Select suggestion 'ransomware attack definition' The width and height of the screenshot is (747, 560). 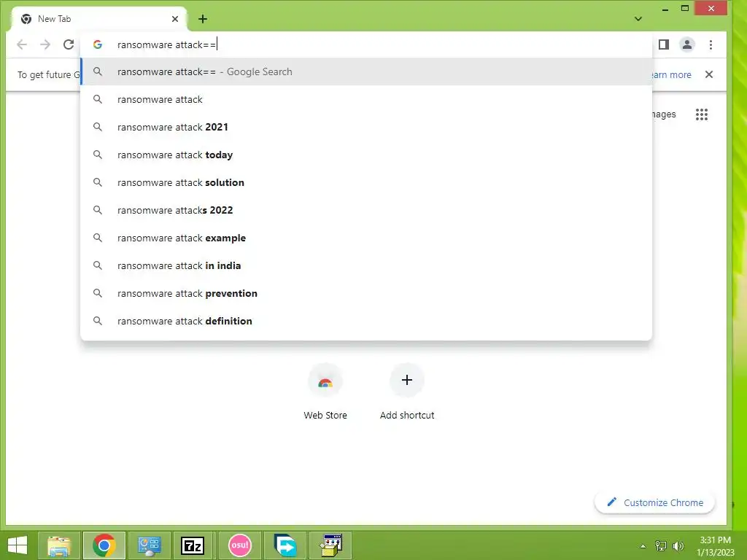366,321
